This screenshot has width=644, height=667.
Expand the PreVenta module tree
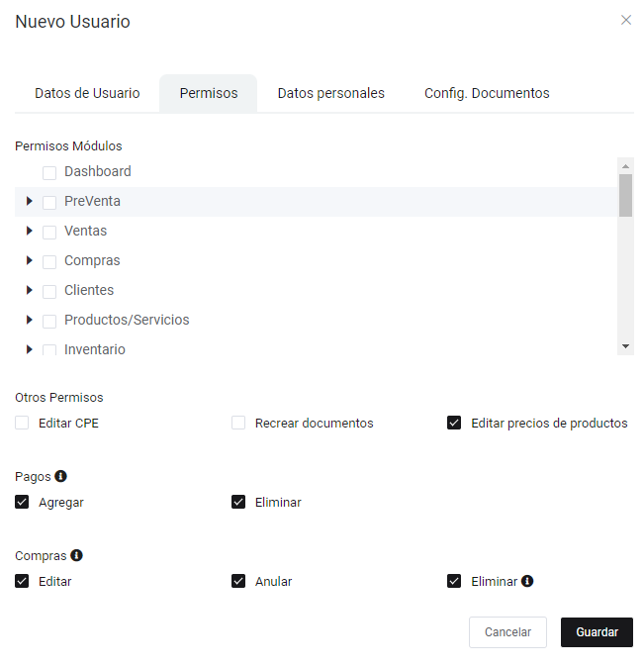(30, 201)
